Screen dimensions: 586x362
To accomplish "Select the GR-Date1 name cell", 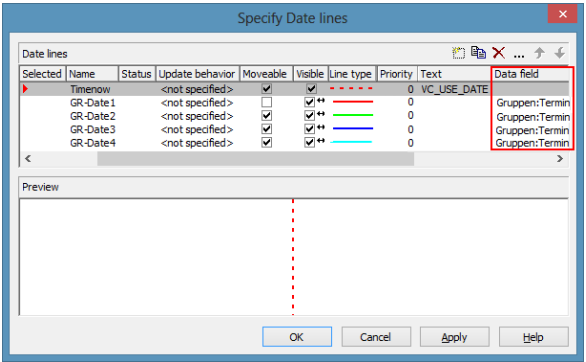I will [93, 103].
